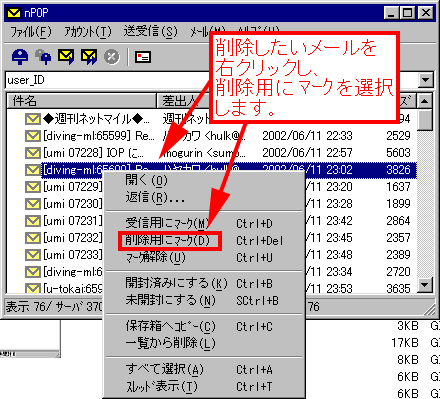Viewport: 440px width, 399px height.
Task: Choose 削除用にマーク(D) in context menu
Action: 204,240
